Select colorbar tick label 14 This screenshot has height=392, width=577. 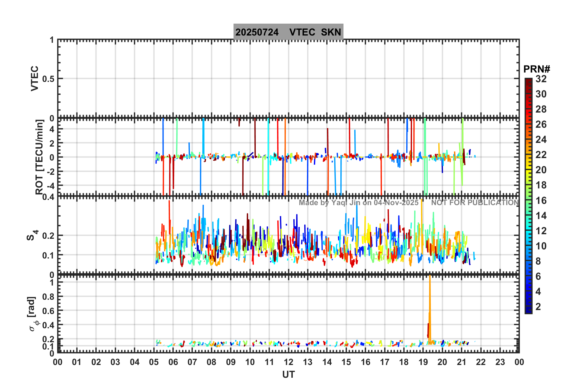click(541, 216)
